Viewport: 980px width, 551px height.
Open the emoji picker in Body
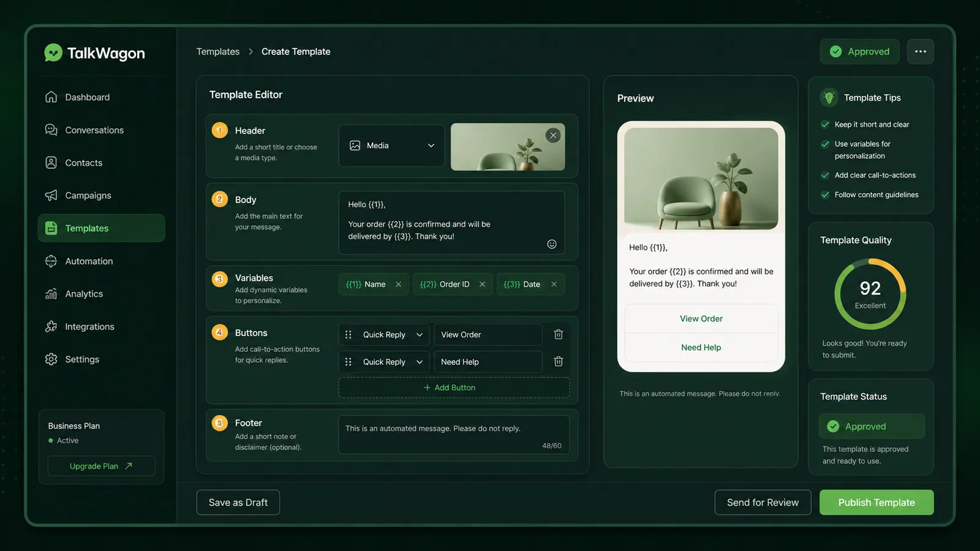click(x=552, y=244)
